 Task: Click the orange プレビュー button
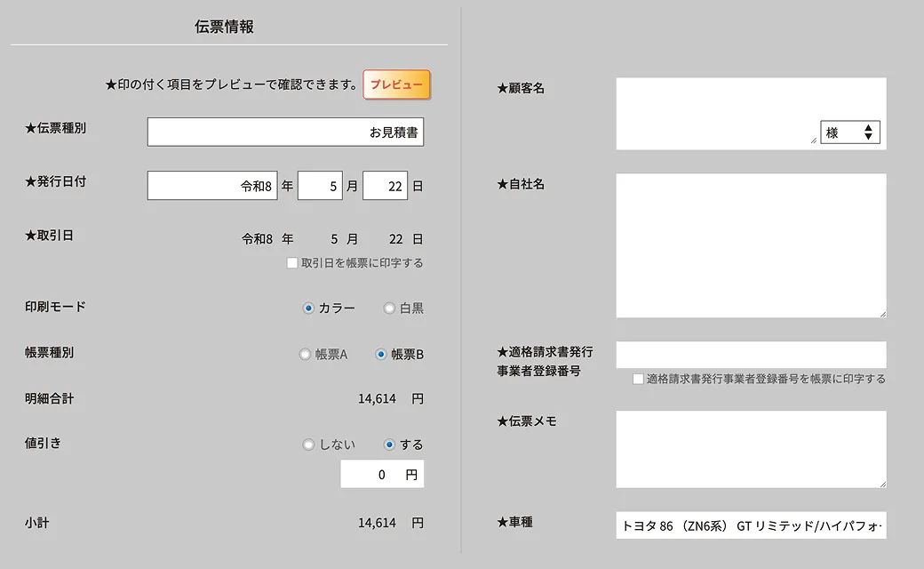tap(396, 84)
